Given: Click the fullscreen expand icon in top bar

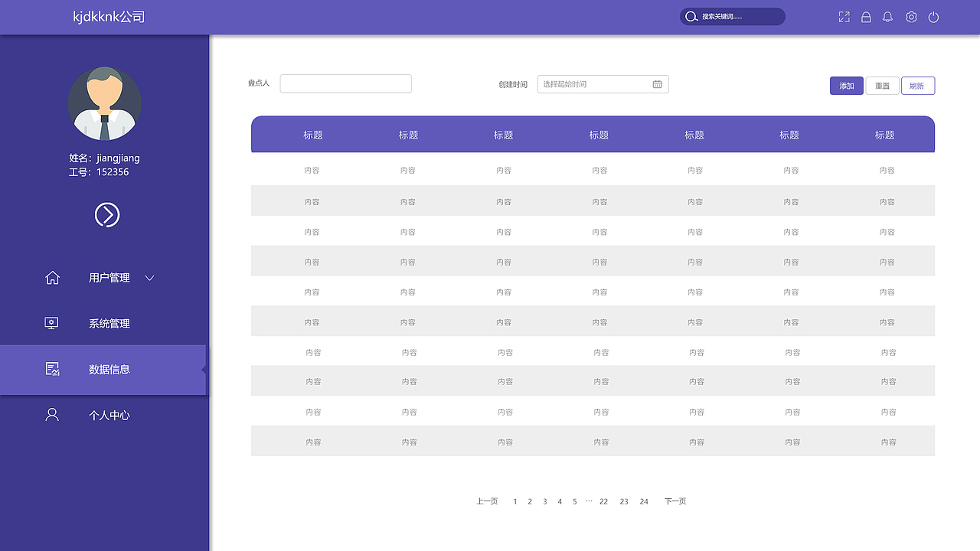Looking at the screenshot, I should [844, 17].
